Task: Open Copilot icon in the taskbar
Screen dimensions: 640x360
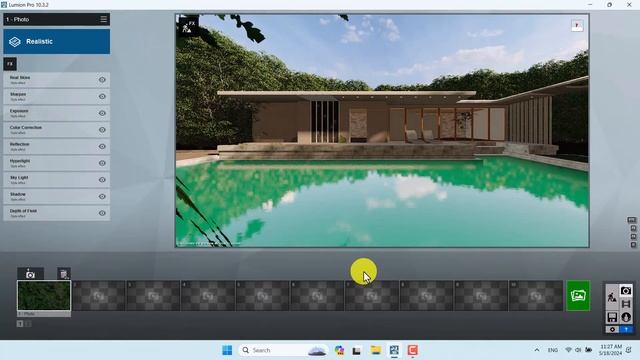Action: tap(339, 350)
